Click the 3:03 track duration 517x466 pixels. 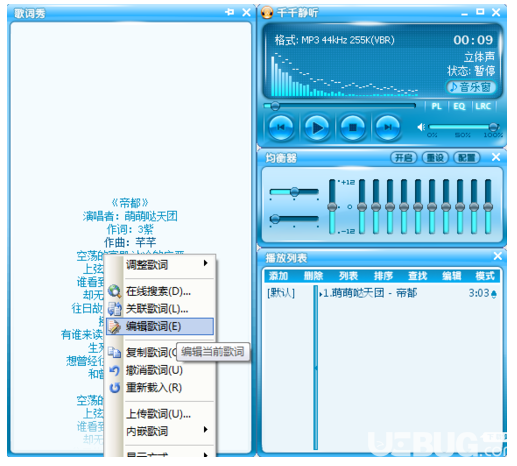tap(479, 293)
